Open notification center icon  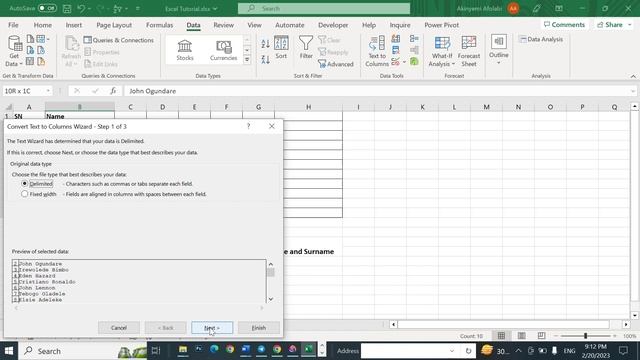click(x=623, y=351)
